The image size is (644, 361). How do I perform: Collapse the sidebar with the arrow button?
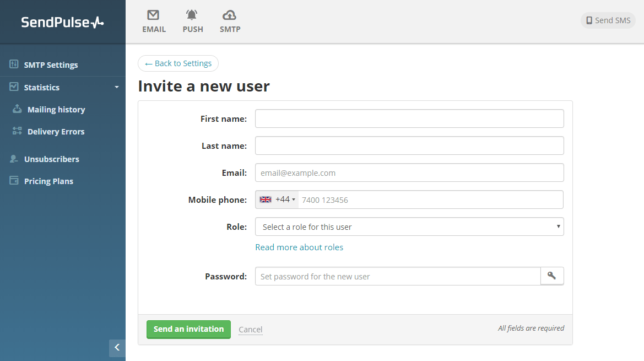tap(117, 347)
